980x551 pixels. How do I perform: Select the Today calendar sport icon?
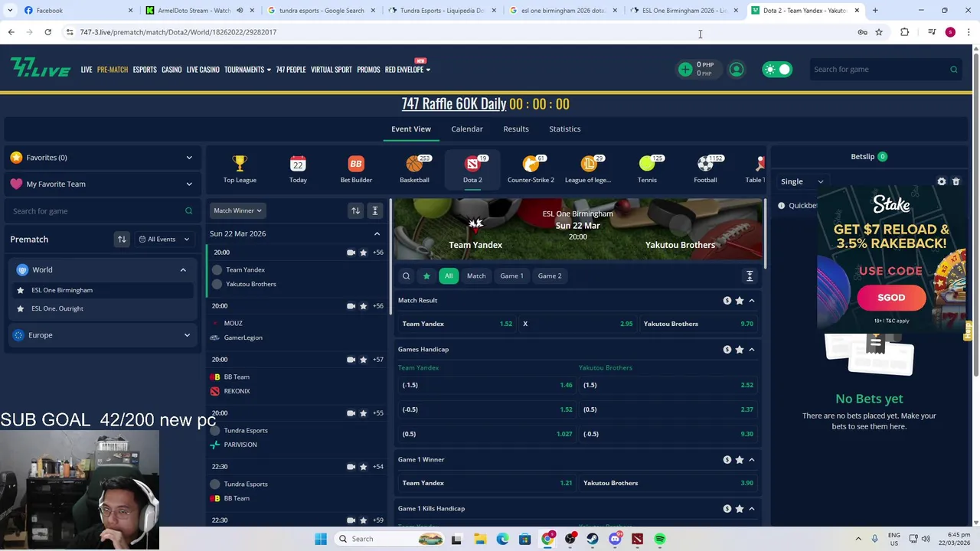point(298,169)
